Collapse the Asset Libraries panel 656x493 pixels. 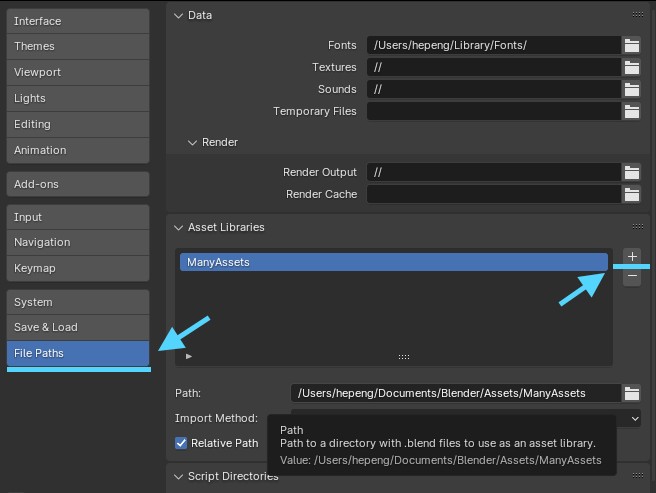[179, 227]
